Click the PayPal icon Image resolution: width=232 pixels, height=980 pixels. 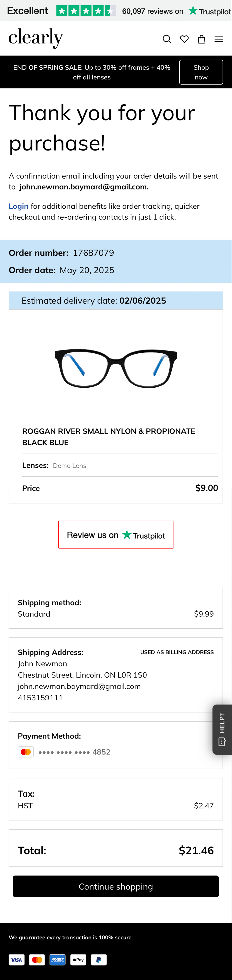(x=99, y=960)
